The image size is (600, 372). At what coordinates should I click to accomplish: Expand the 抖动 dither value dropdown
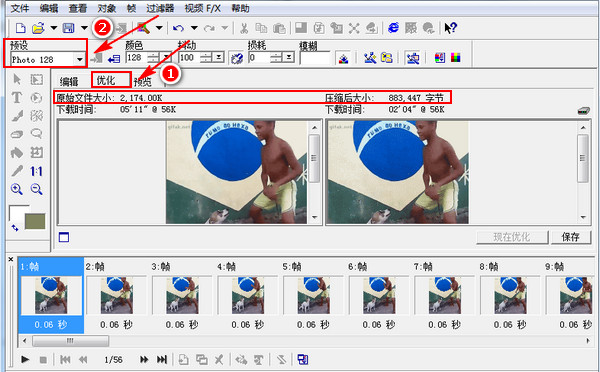[218, 57]
